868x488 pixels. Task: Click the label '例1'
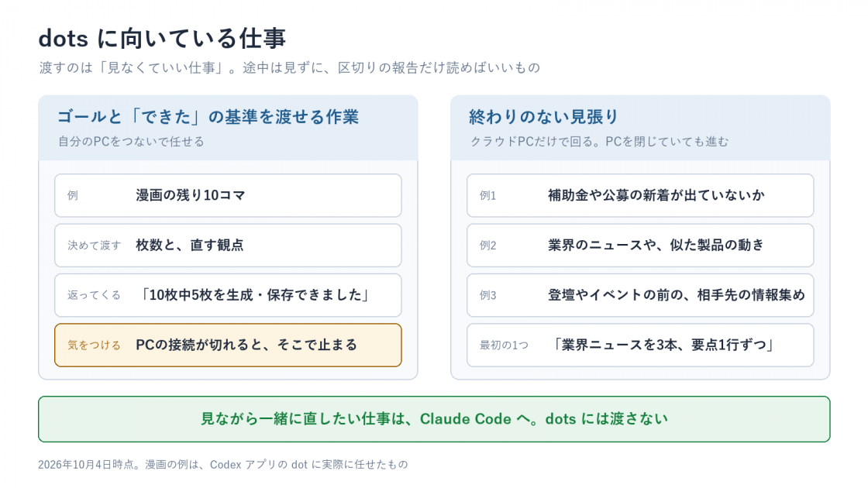click(487, 195)
